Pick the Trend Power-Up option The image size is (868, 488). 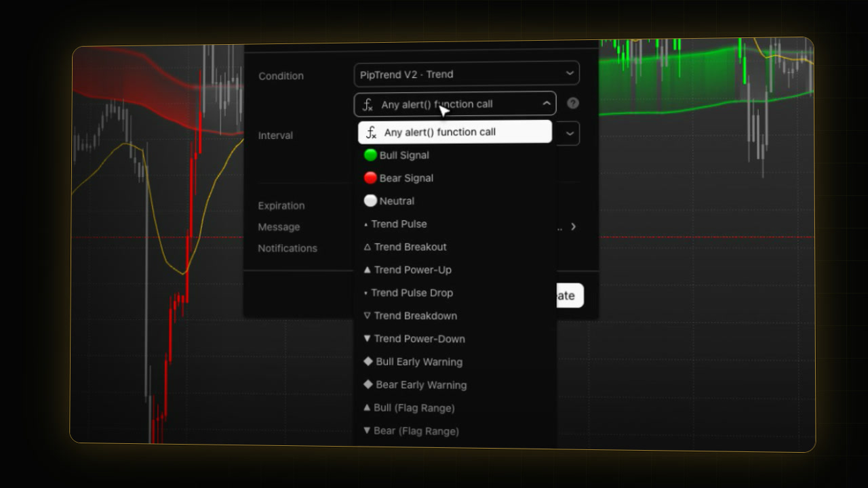coord(455,270)
